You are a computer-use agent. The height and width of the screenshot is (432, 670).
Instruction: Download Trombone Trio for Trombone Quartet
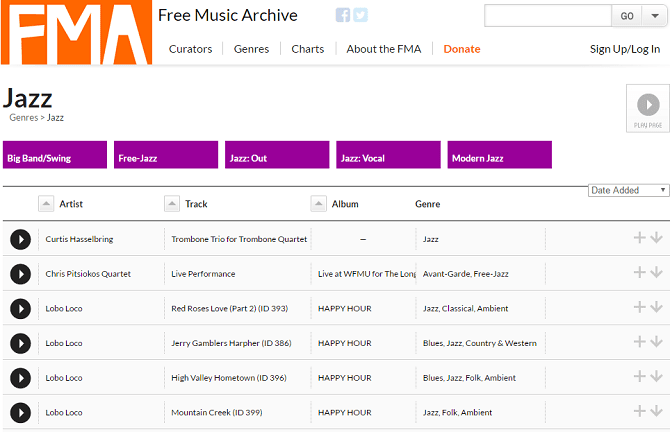pos(656,238)
